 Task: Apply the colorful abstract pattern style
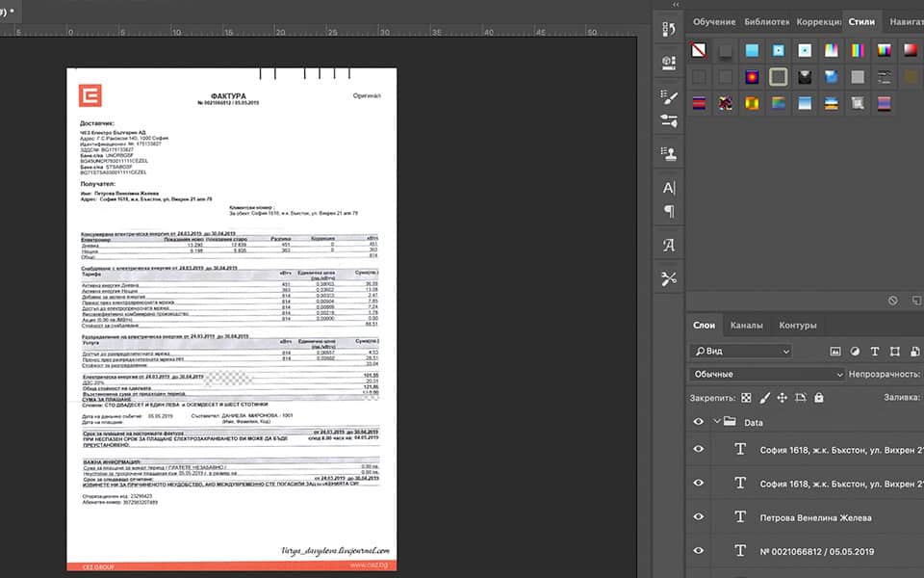(x=726, y=103)
